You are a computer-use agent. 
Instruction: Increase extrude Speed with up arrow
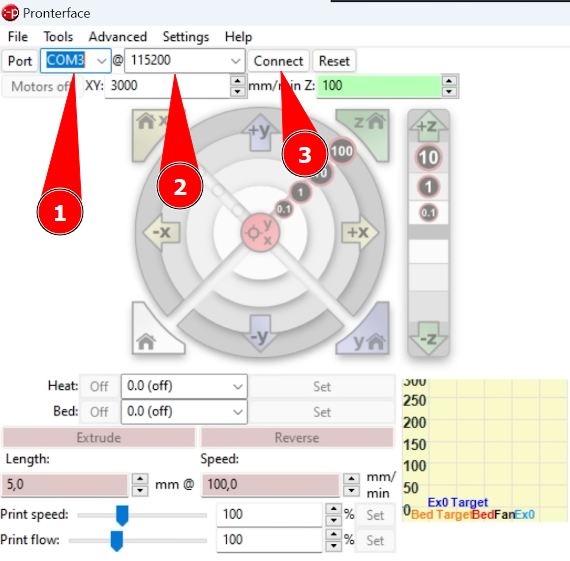(x=351, y=479)
